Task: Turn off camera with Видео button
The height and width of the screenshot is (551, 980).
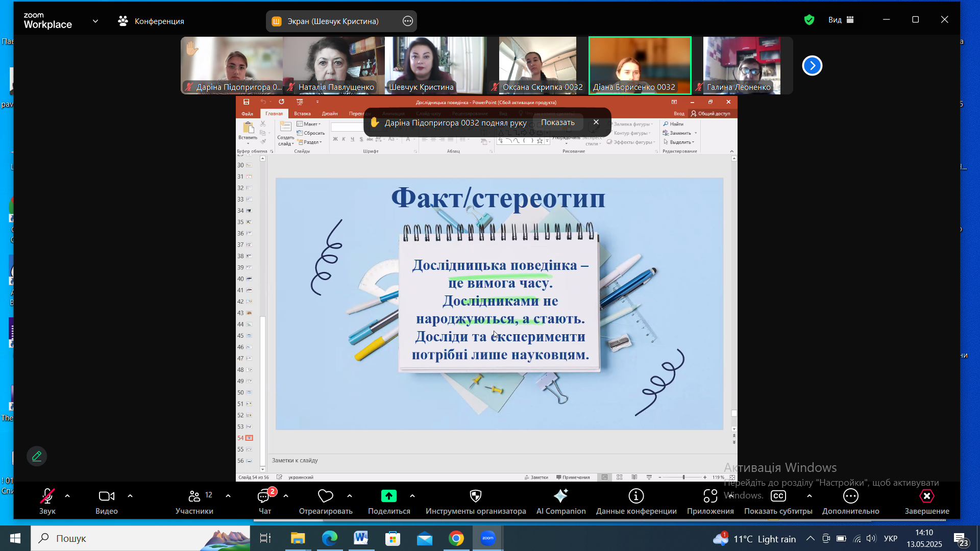Action: pos(106,502)
